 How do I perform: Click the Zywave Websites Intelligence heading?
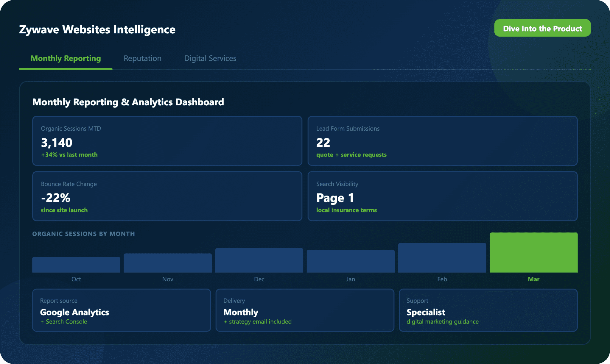click(x=97, y=30)
